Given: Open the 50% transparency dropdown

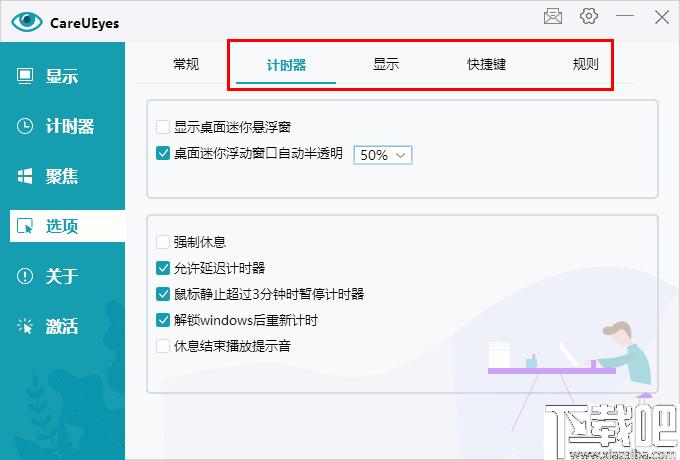Looking at the screenshot, I should point(383,155).
